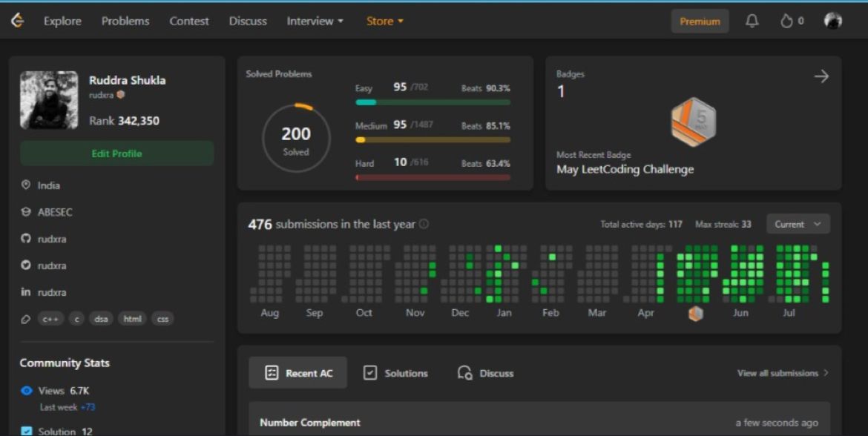Click the css skill tag
Viewport: 868px width, 436px height.
click(162, 319)
